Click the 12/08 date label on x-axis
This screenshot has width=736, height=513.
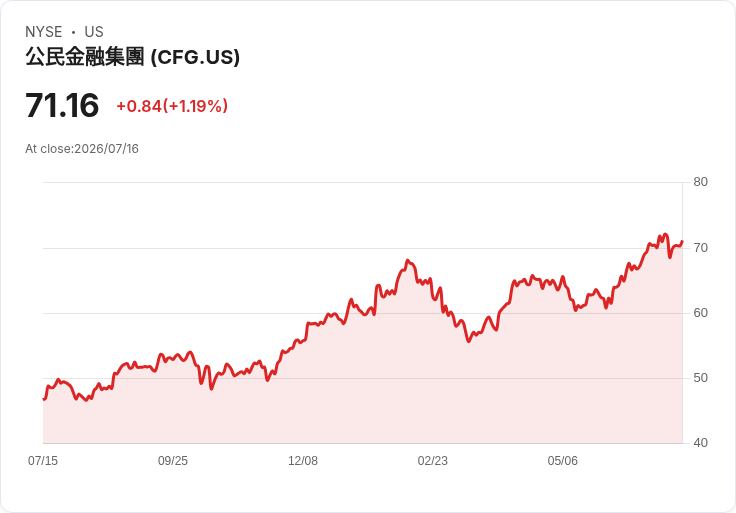tap(303, 461)
